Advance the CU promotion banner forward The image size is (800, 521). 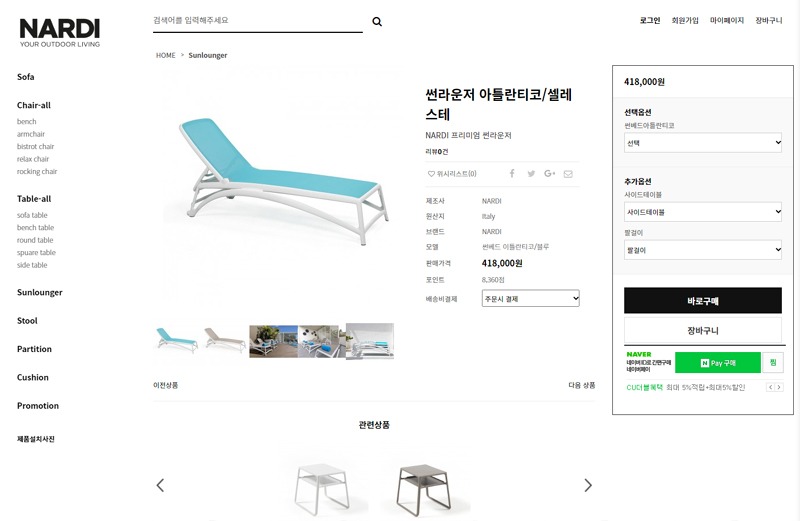pyautogui.click(x=779, y=387)
